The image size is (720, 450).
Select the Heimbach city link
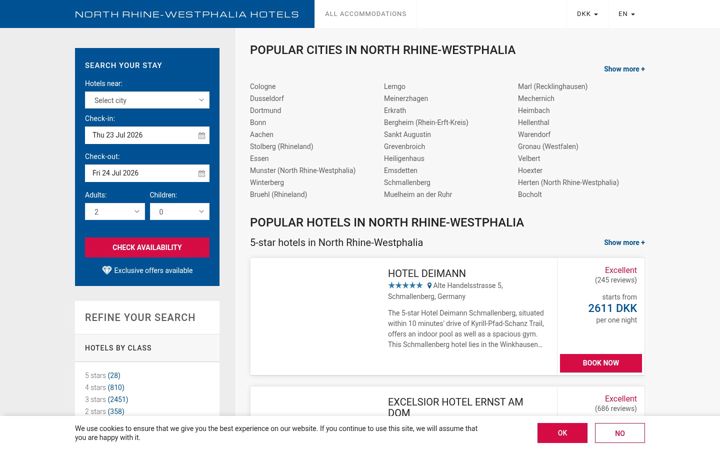click(534, 110)
